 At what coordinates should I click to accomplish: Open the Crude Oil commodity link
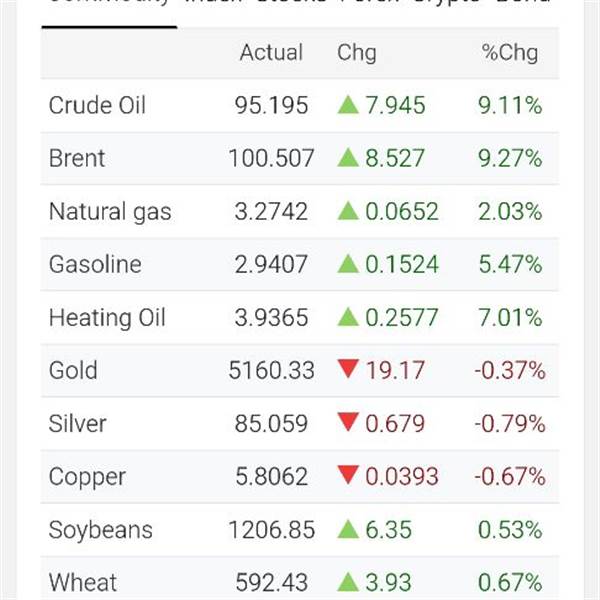point(97,105)
